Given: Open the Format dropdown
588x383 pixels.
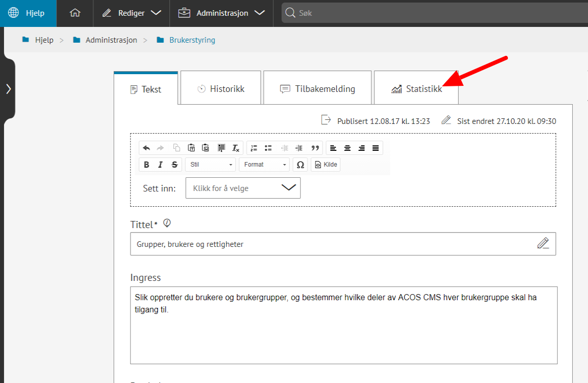Looking at the screenshot, I should 264,165.
